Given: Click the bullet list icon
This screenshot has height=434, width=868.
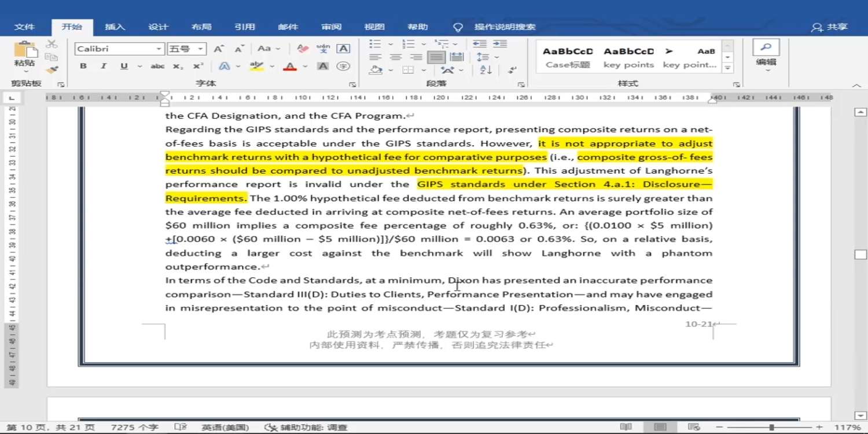Looking at the screenshot, I should pos(375,44).
